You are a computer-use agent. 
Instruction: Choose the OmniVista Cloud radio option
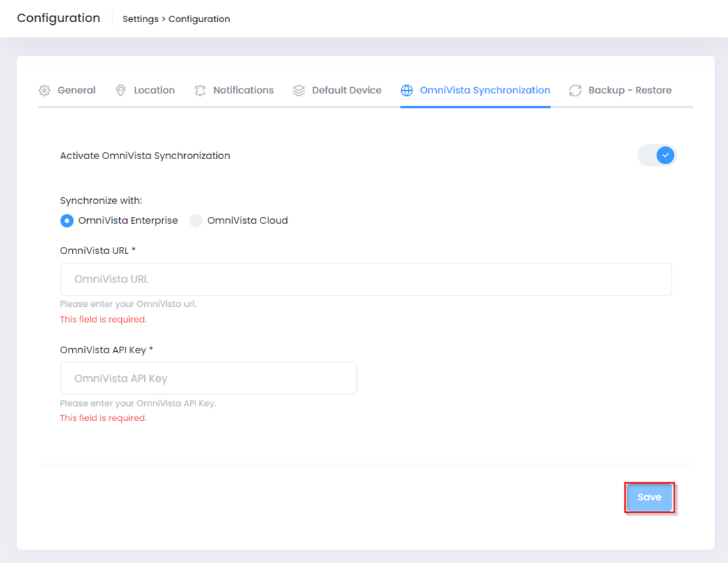[196, 220]
